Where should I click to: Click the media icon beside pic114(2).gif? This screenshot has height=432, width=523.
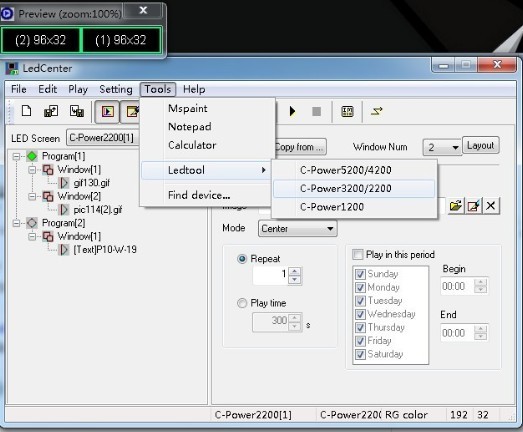(x=64, y=209)
